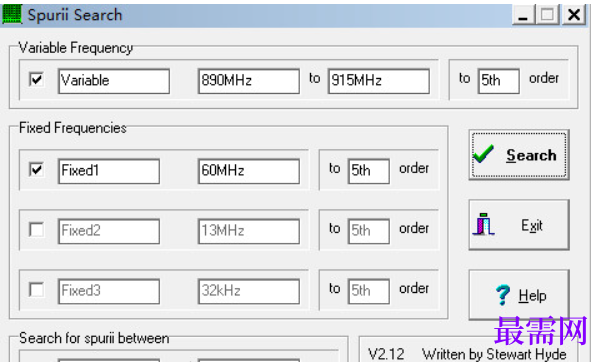Click the 60MHz frequency field
Viewport: 606px width, 362px height.
coord(249,171)
